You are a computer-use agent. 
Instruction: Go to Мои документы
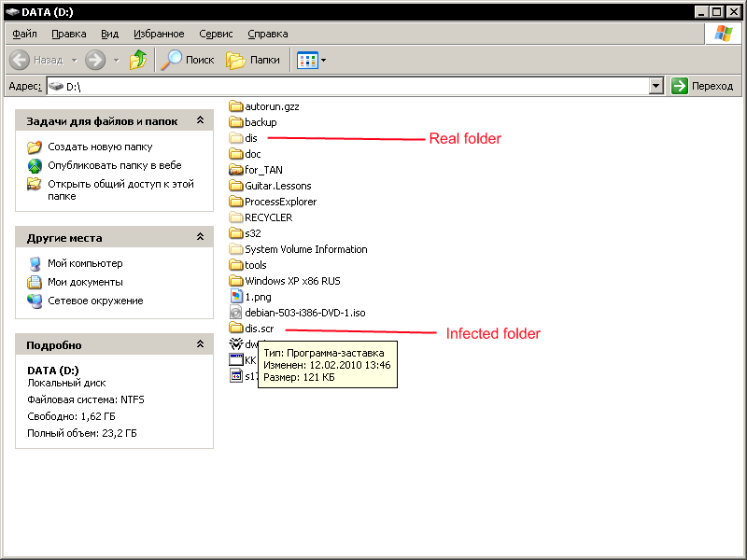[85, 282]
